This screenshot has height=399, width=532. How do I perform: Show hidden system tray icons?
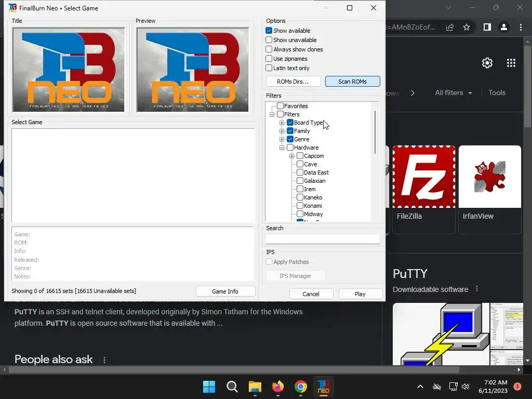[x=420, y=387]
